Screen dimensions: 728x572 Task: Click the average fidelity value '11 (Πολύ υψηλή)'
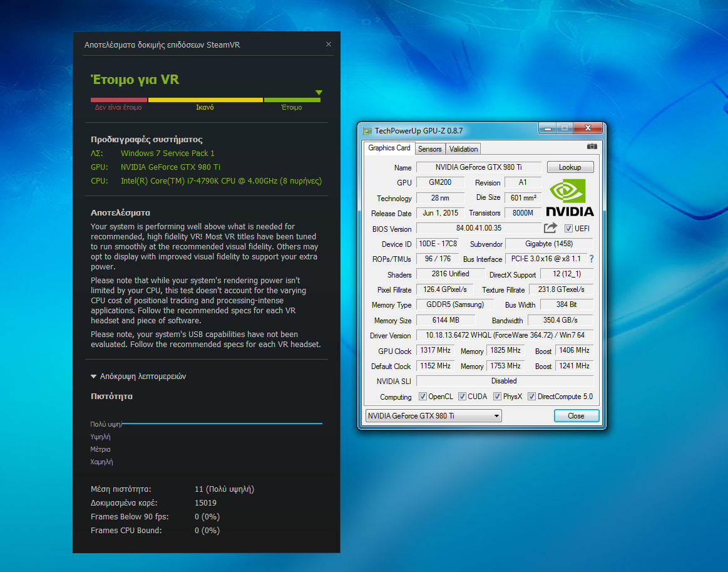coord(224,489)
